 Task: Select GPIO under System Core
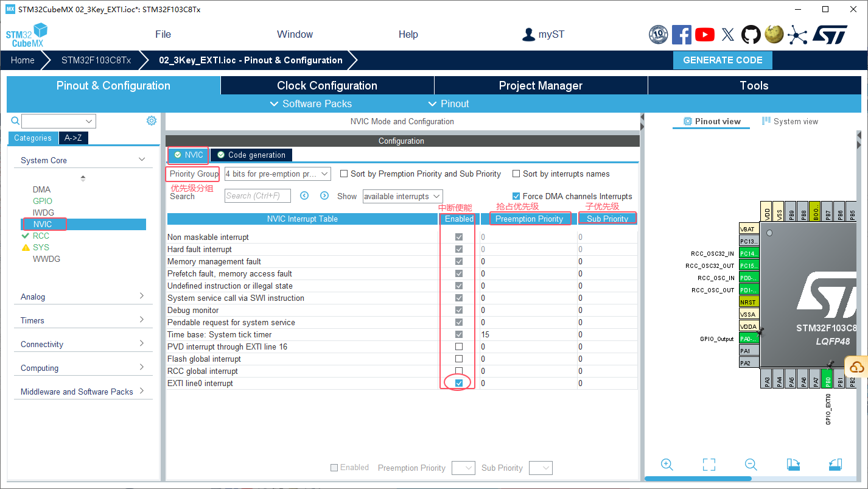(43, 201)
